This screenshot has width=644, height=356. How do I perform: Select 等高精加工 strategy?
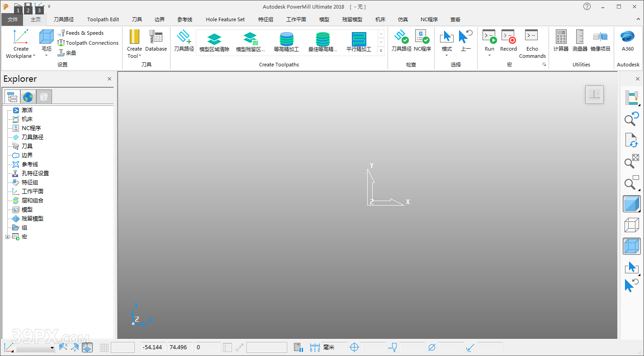(286, 42)
